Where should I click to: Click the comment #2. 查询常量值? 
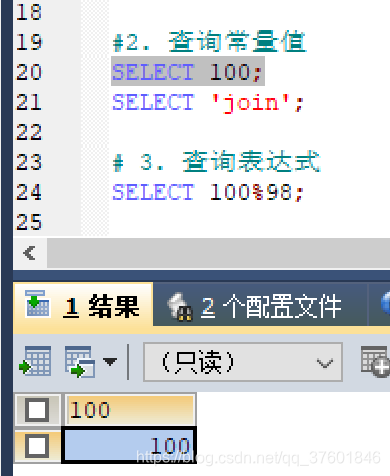click(x=209, y=42)
